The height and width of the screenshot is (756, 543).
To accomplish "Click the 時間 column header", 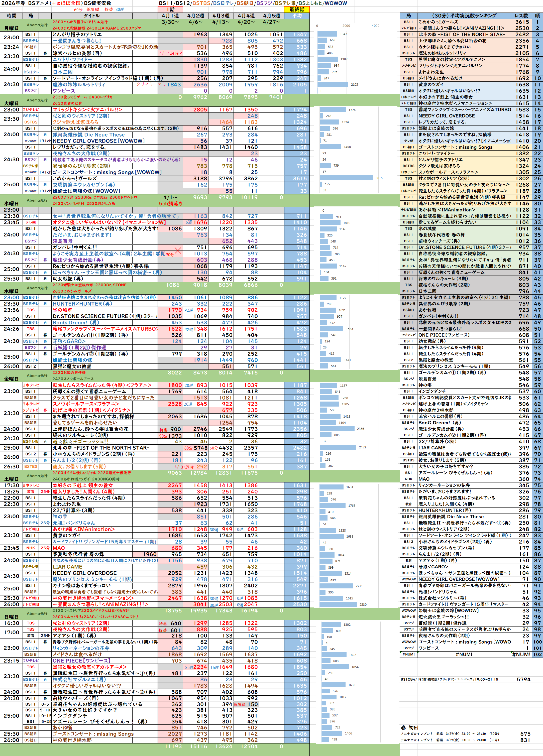I will (x=11, y=16).
